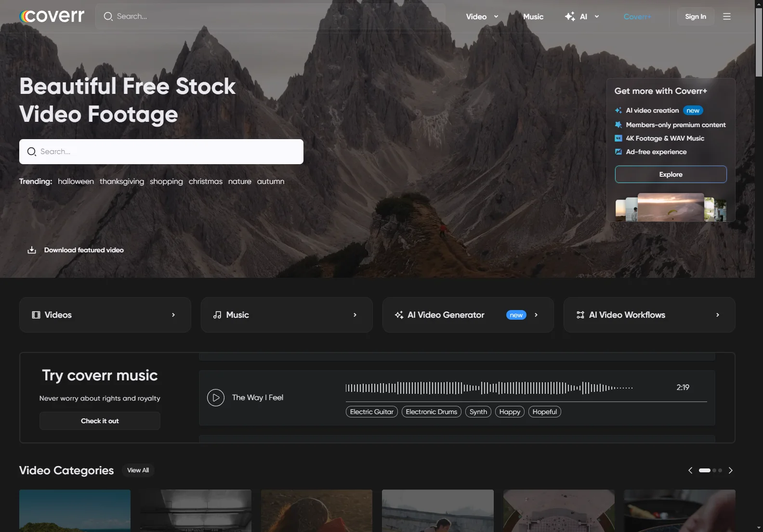Select the active carousel pagination dot
Viewport: 763px width, 532px height.
pyautogui.click(x=705, y=470)
